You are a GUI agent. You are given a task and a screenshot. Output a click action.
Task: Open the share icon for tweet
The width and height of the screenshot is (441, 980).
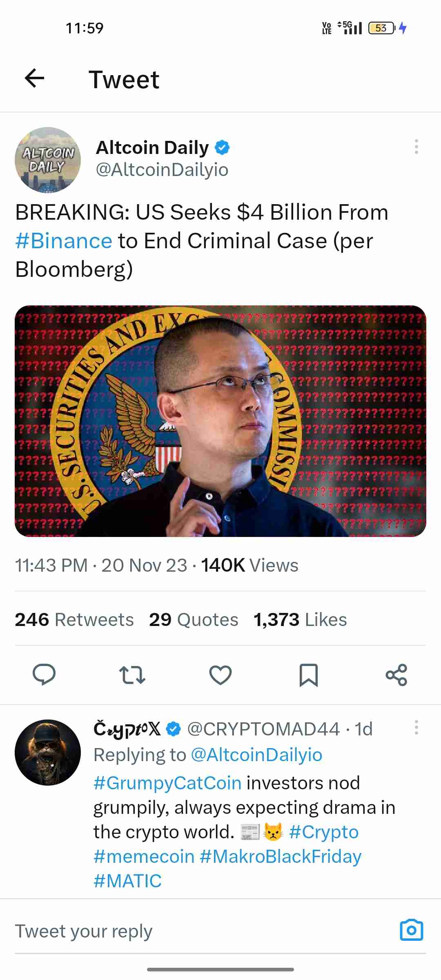coord(396,675)
